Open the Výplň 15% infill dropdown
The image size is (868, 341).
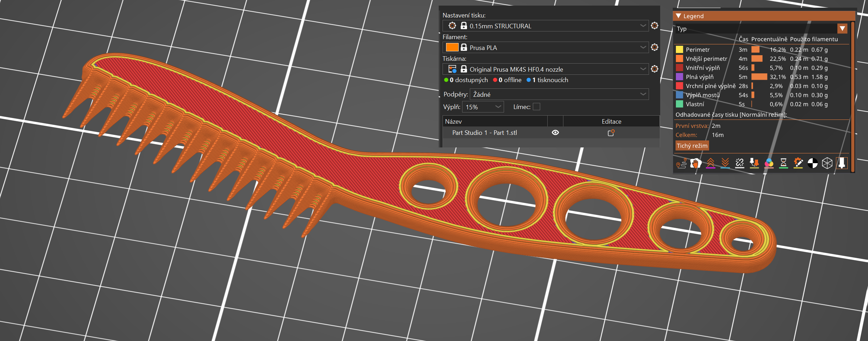pos(483,107)
